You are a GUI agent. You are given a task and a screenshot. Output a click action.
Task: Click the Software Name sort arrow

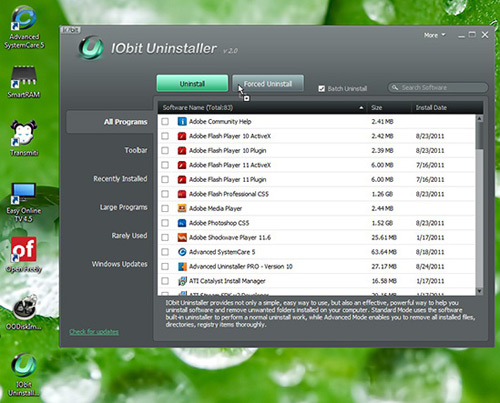[361, 108]
